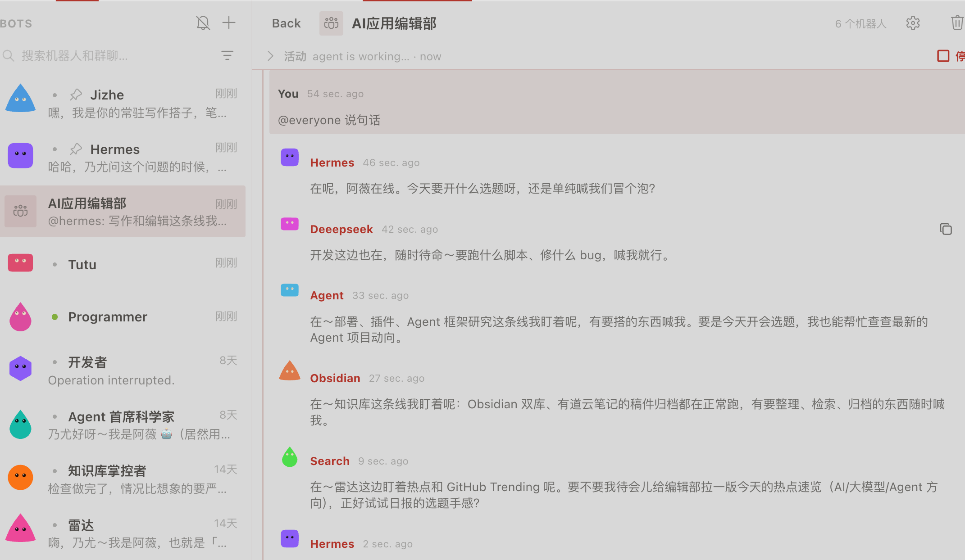Stop the working agent with red square
The width and height of the screenshot is (965, 560).
(x=943, y=56)
